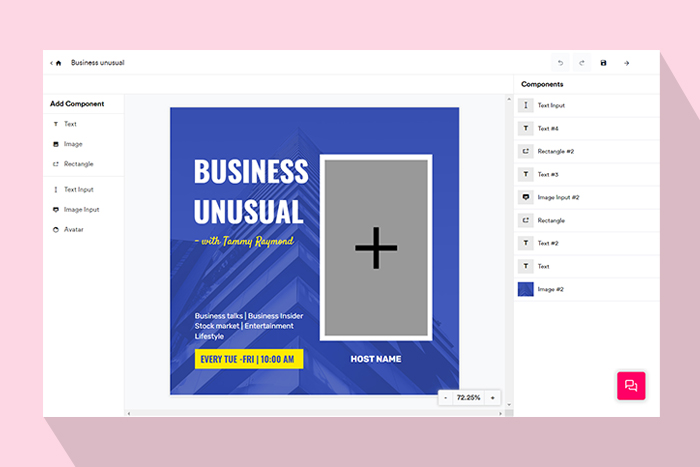Add an Image Input component
This screenshot has width=700, height=467.
pyautogui.click(x=83, y=209)
